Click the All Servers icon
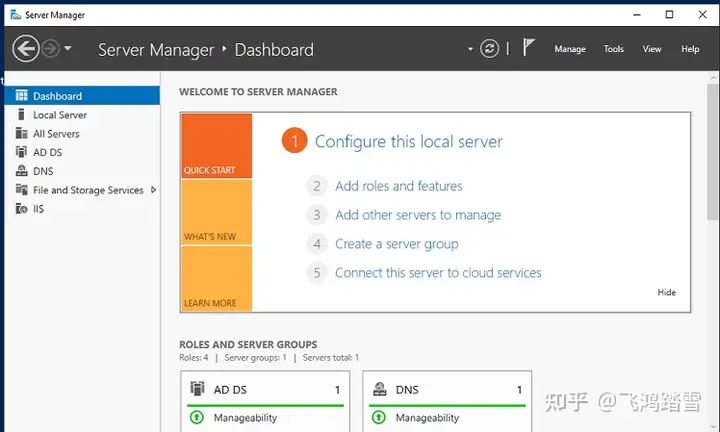This screenshot has height=432, width=720. [22, 133]
